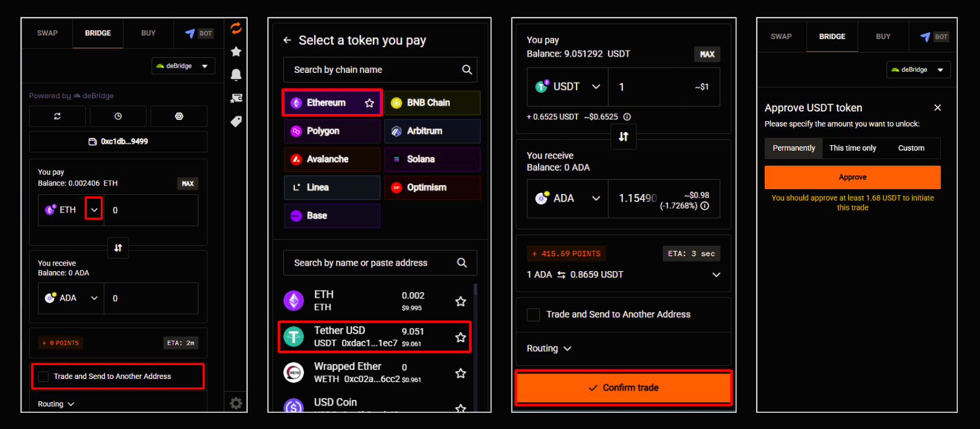Viewport: 980px width, 429px height.
Task: Switch to SWAP tab in first panel
Action: click(x=48, y=33)
